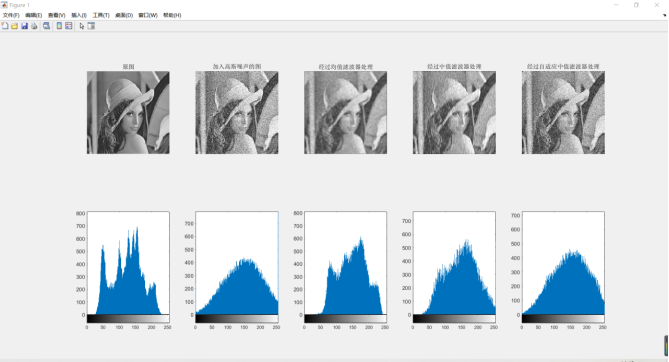The image size is (669, 362).
Task: Click the title text 加入高斯噪声的图
Action: click(x=237, y=67)
